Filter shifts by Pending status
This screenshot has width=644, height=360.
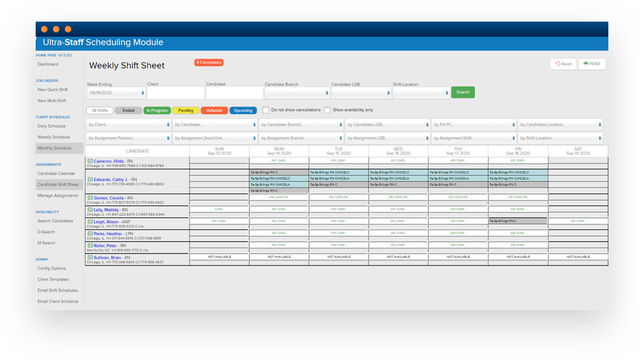click(x=186, y=111)
